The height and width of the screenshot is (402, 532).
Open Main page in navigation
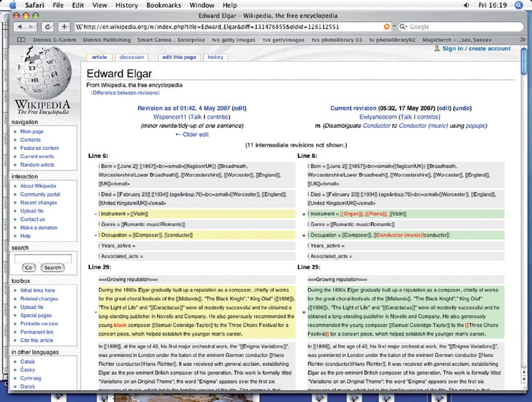point(32,131)
